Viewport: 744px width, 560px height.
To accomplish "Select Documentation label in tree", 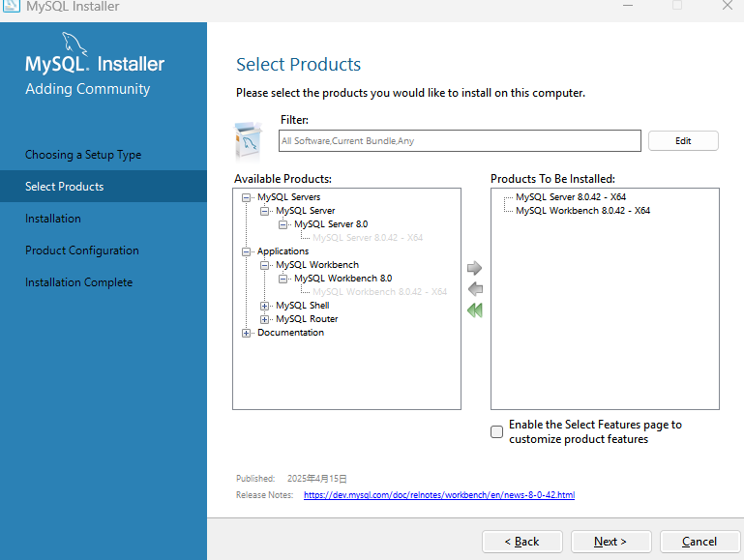I will 290,333.
